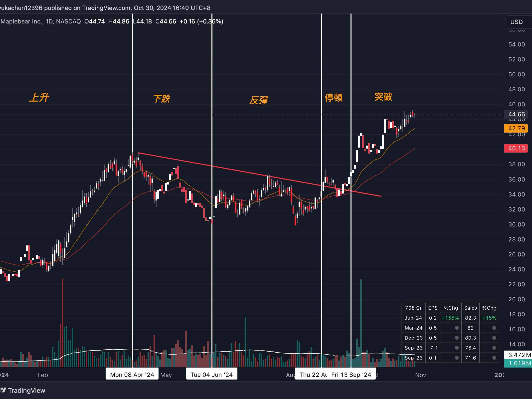
Task: Click the 1.619 M volume label
Action: point(518,363)
